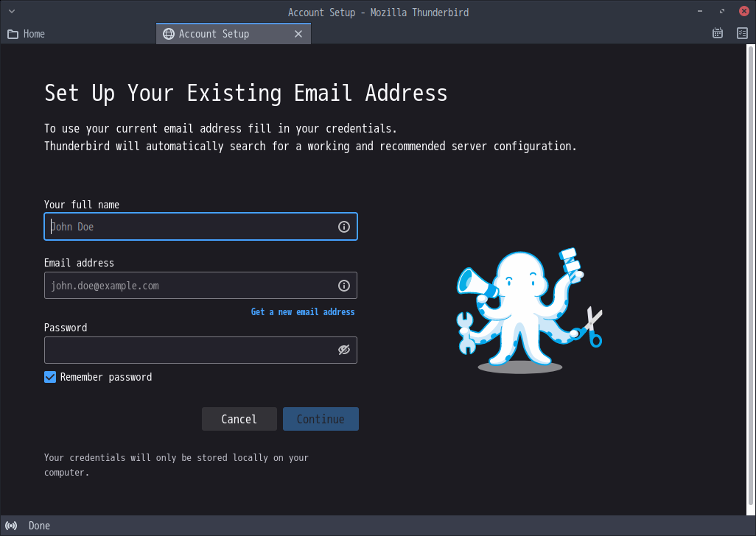Viewport: 756px width, 536px height.
Task: Click the Continue button
Action: coord(321,419)
